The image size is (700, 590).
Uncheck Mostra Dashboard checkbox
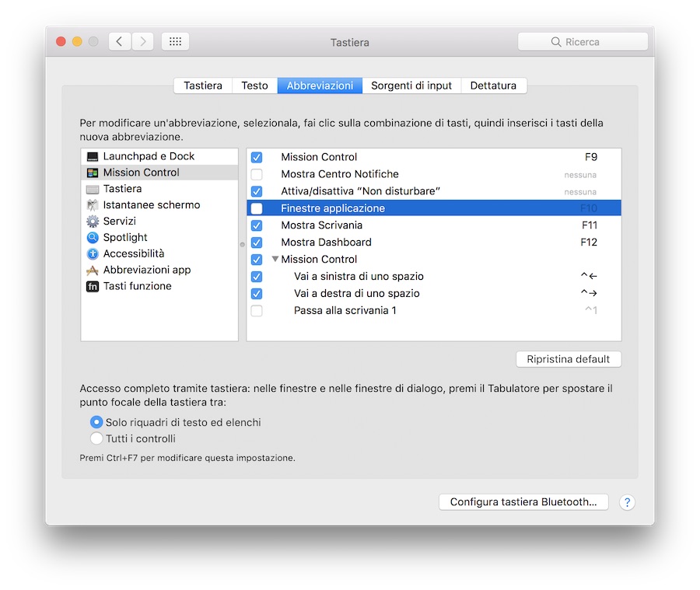click(257, 243)
